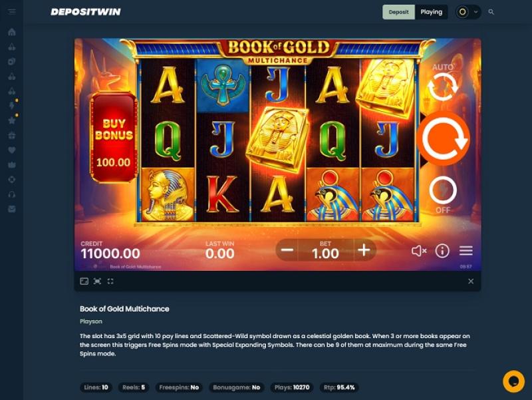Image resolution: width=532 pixels, height=400 pixels.
Task: Go to the home sidebar icon
Action: coord(12,32)
